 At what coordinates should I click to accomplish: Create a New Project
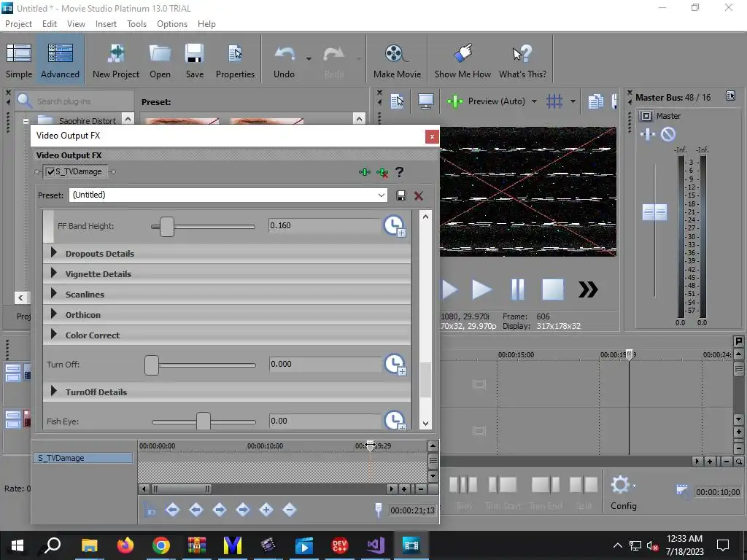point(116,61)
